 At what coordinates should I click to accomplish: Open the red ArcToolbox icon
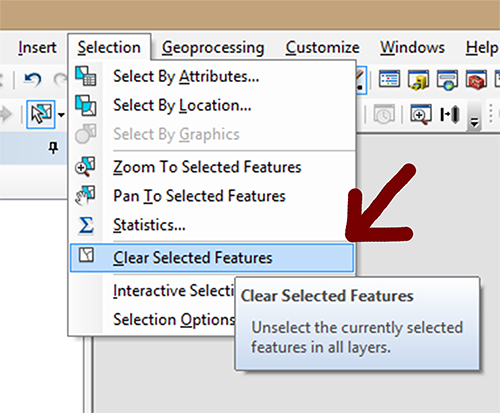click(476, 80)
